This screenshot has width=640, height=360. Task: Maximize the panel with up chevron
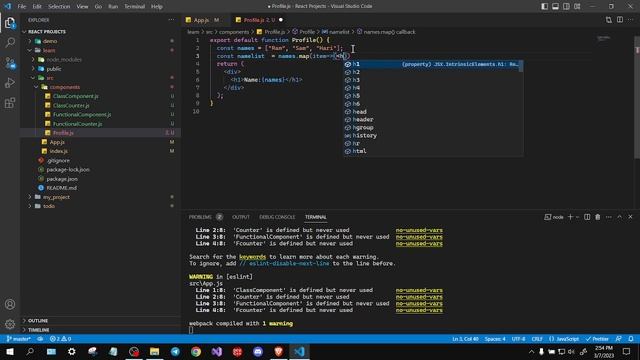(x=620, y=217)
